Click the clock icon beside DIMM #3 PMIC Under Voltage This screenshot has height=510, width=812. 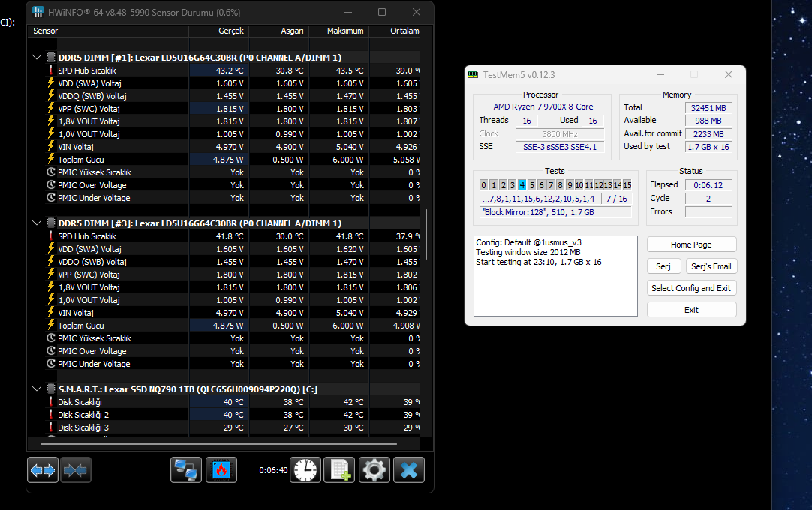click(51, 364)
